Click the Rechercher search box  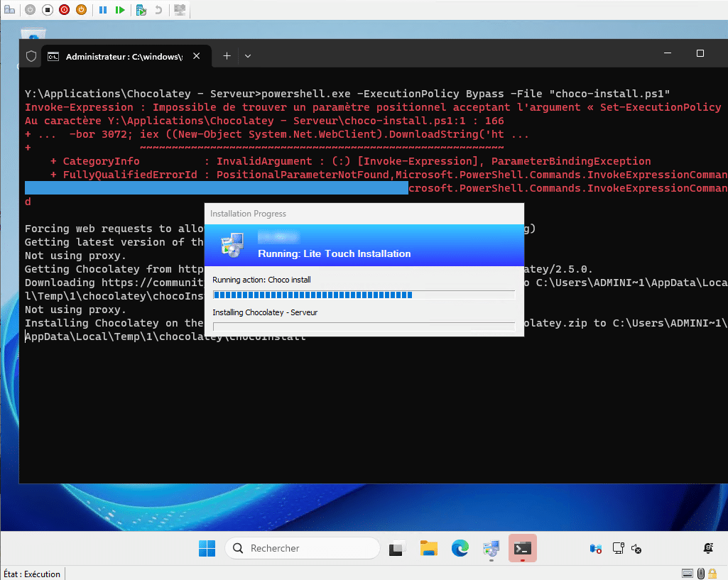(x=303, y=548)
